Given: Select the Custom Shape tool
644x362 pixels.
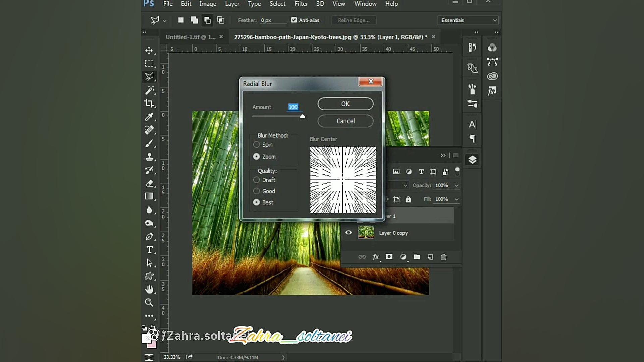Looking at the screenshot, I should 149,276.
